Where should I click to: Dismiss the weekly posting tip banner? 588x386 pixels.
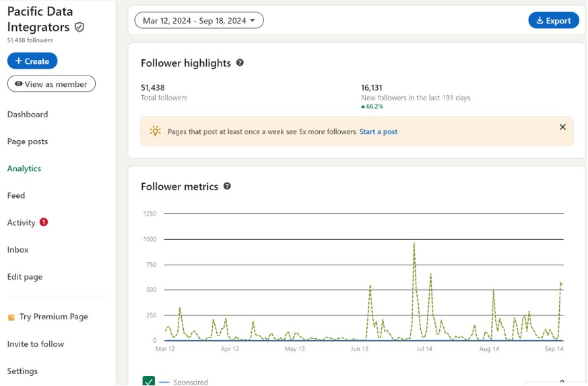(x=562, y=127)
